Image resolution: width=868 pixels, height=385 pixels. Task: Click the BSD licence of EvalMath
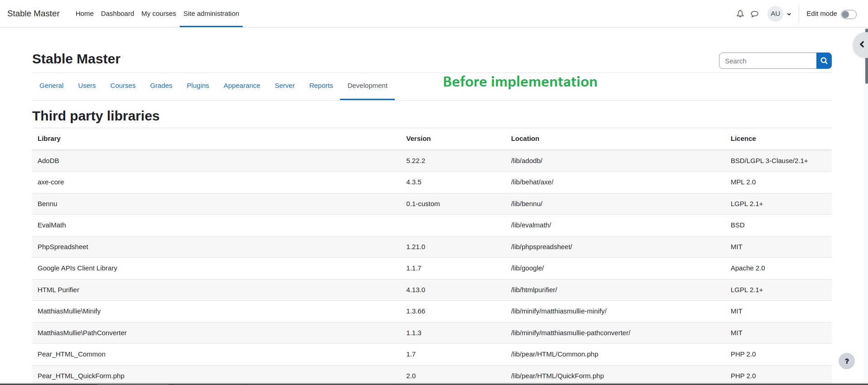point(738,225)
